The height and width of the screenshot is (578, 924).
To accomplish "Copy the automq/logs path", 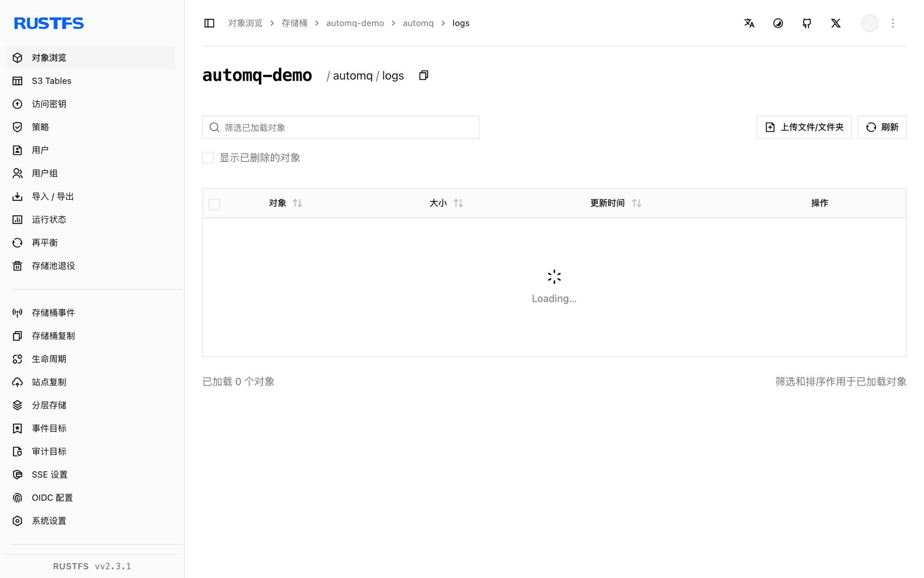I will coord(424,75).
